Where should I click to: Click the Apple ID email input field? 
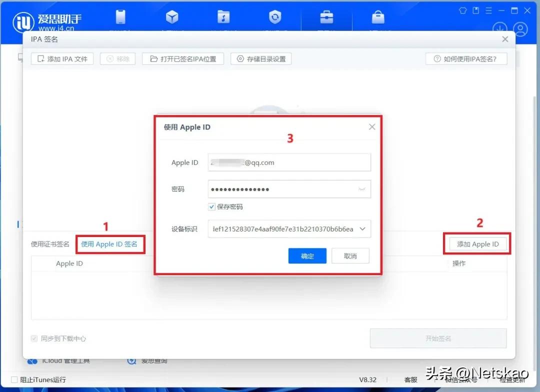click(289, 162)
